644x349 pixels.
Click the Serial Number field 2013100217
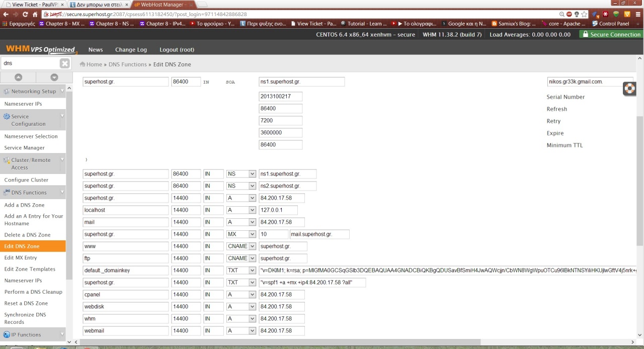[281, 96]
